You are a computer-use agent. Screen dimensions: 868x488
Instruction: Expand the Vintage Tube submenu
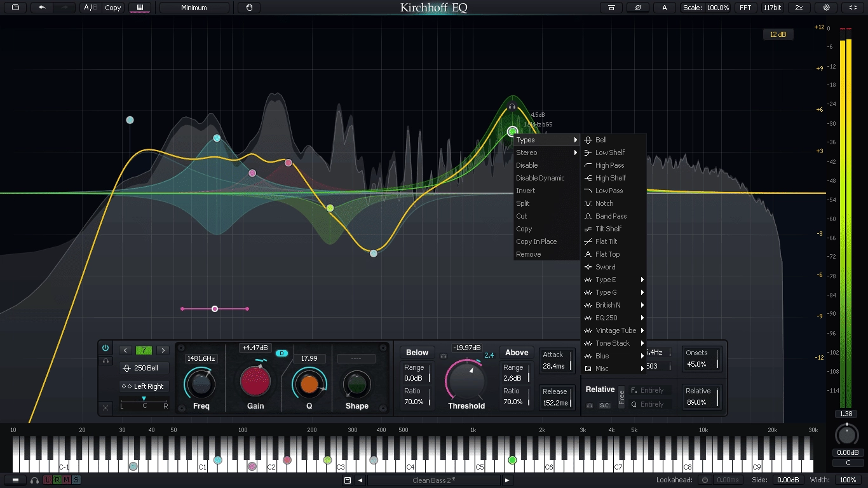[x=613, y=330]
